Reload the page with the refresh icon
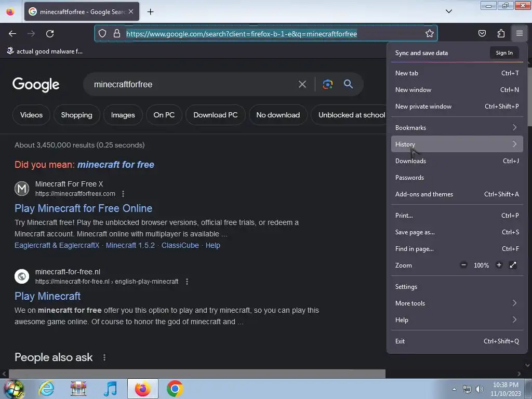 pyautogui.click(x=50, y=34)
